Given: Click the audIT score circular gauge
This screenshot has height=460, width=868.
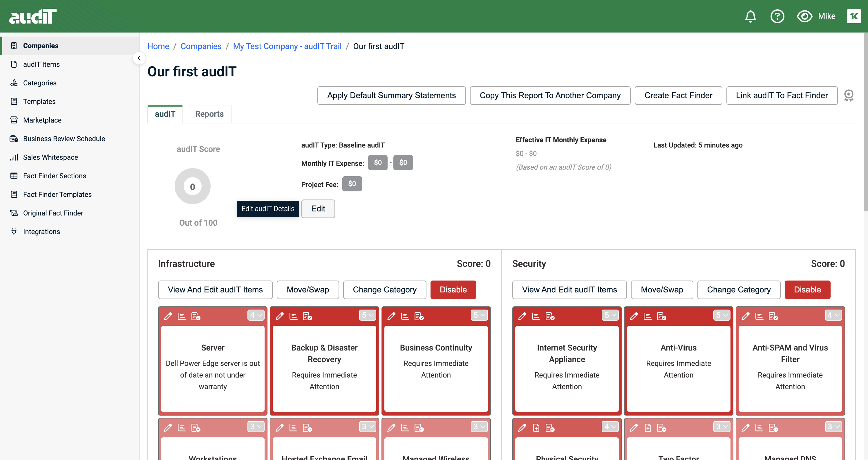Looking at the screenshot, I should point(192,186).
